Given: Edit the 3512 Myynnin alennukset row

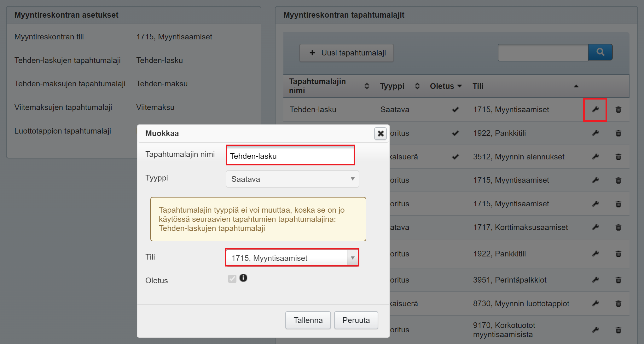Looking at the screenshot, I should pyautogui.click(x=595, y=157).
